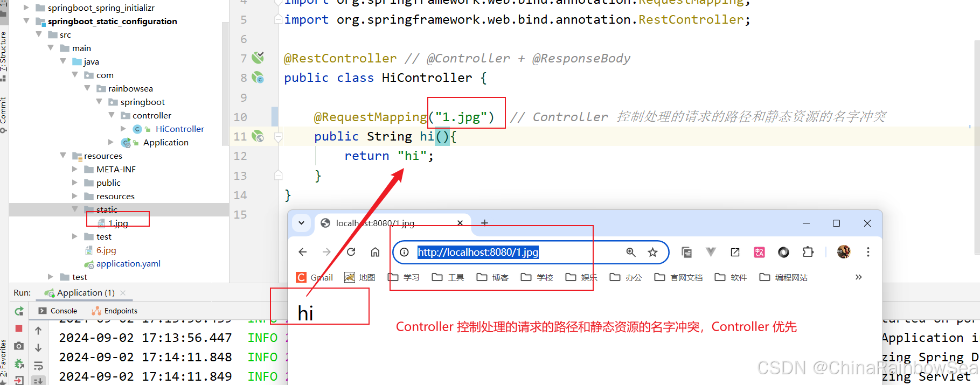Rerun the application in Run panel
This screenshot has height=385, width=980.
[19, 311]
